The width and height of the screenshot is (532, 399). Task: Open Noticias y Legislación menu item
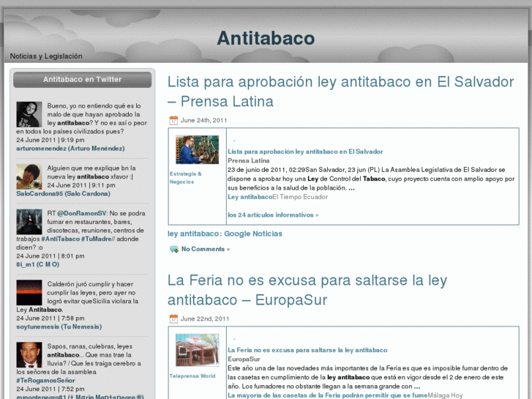point(46,56)
